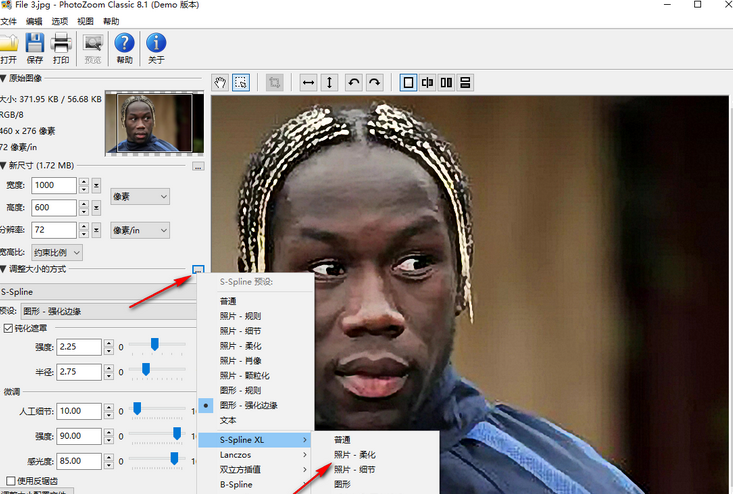The height and width of the screenshot is (494, 733).
Task: Click the 宽度 input field showing 1000
Action: pos(53,186)
